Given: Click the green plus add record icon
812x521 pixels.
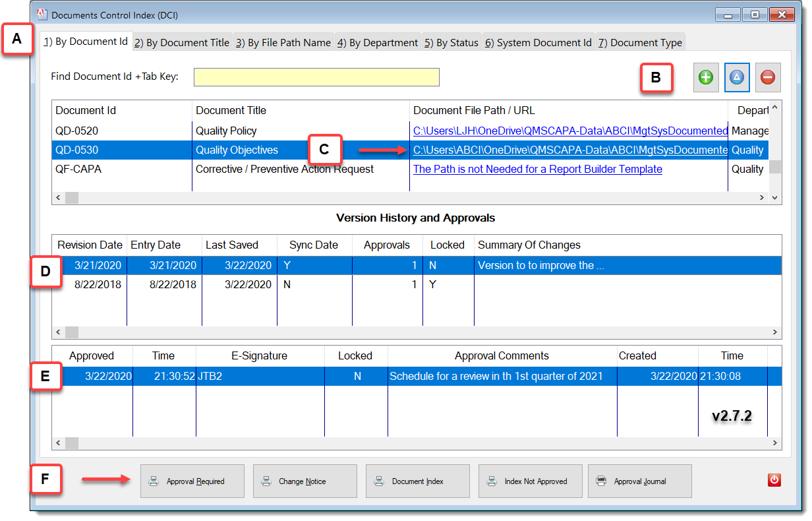Looking at the screenshot, I should pyautogui.click(x=706, y=77).
